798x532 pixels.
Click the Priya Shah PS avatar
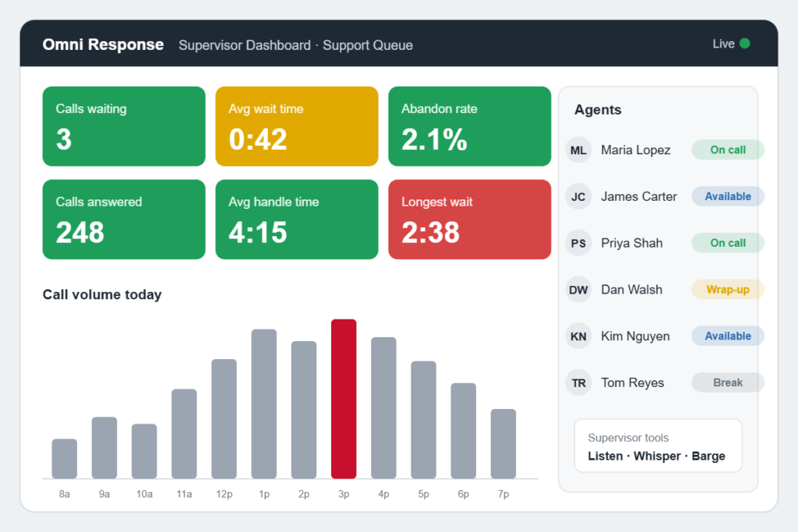coord(578,243)
